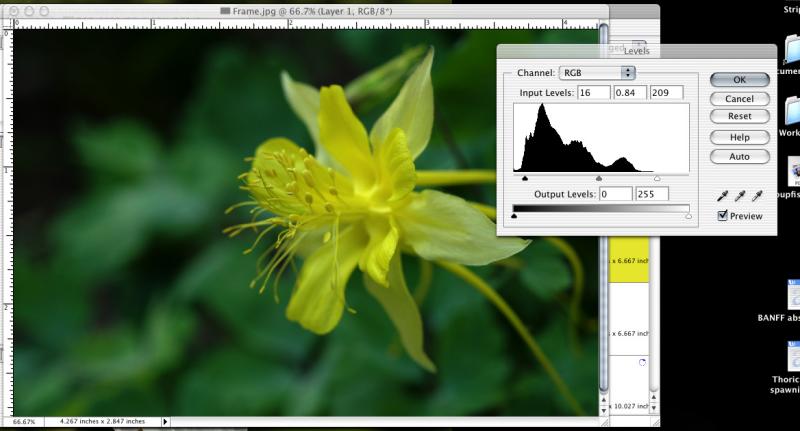Click the document dimensions text in status bar
Screen dimensions: 800x431
tap(102, 421)
